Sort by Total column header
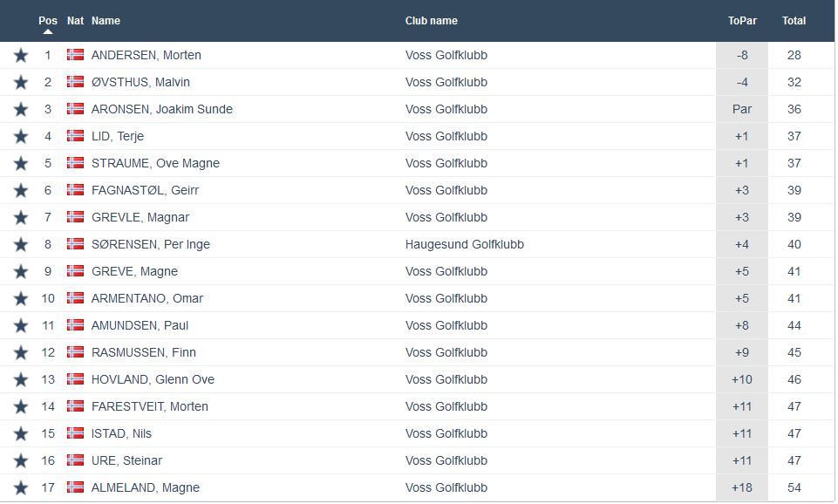The height and width of the screenshot is (504, 838). pos(794,20)
